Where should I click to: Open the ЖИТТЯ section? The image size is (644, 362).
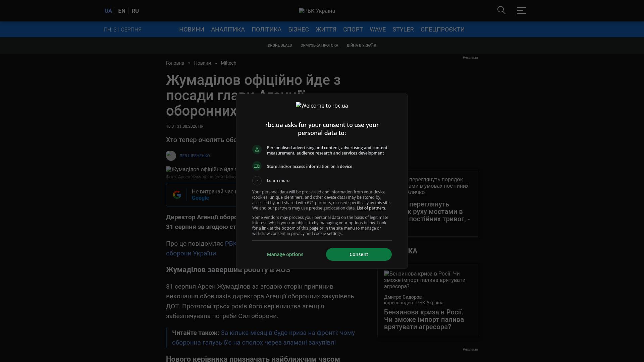[326, 29]
